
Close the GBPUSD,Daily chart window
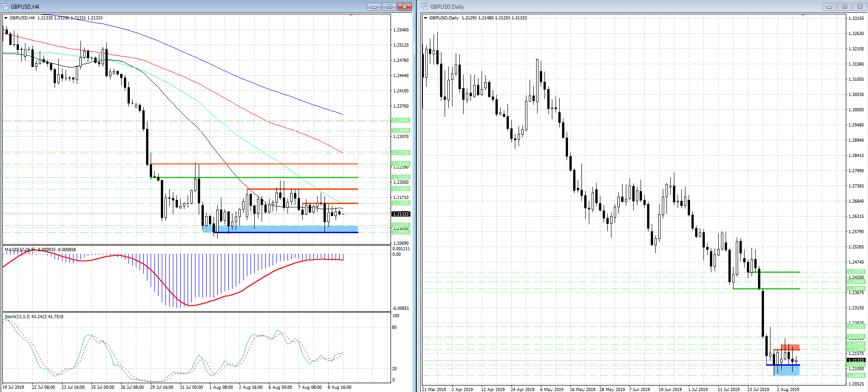point(860,6)
